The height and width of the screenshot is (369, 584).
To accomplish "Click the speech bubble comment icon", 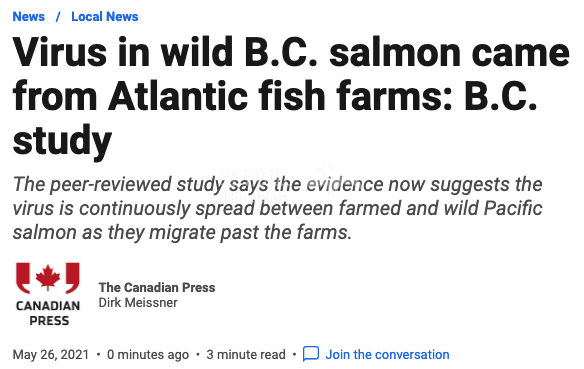I will click(x=311, y=354).
